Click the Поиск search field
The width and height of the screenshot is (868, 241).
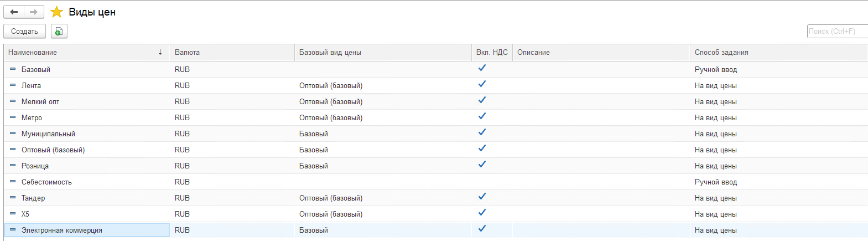(x=836, y=32)
